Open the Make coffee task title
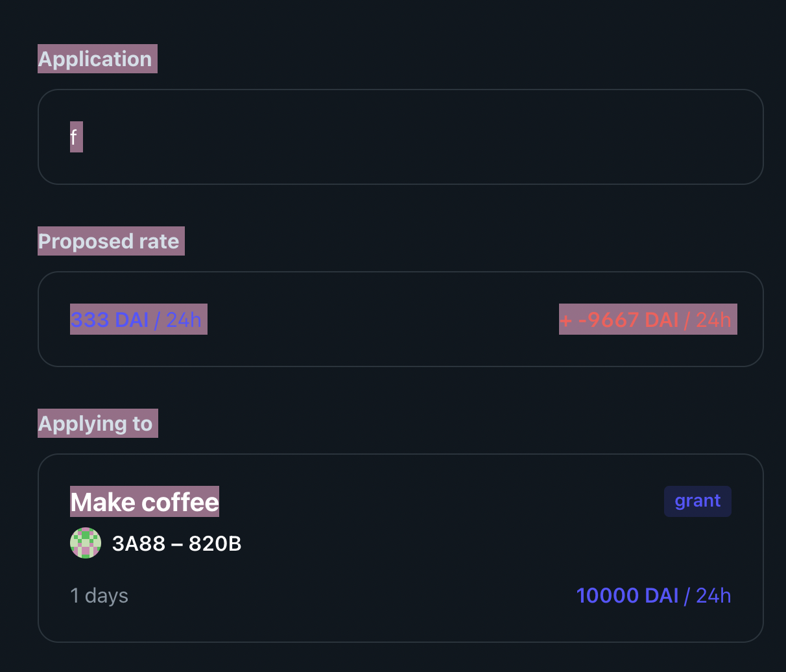This screenshot has width=786, height=672. click(x=144, y=501)
